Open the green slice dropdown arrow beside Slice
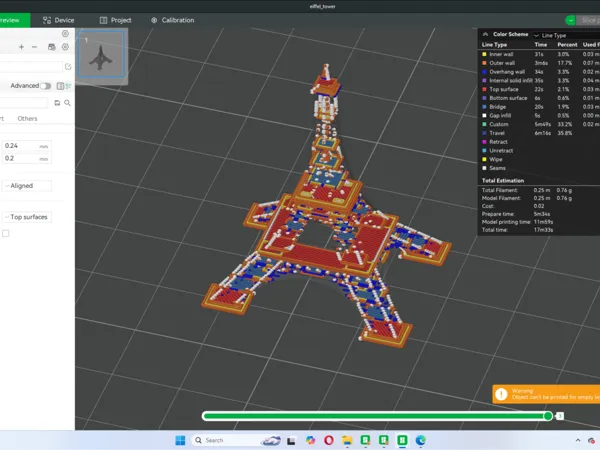The height and width of the screenshot is (450, 600). 570,20
